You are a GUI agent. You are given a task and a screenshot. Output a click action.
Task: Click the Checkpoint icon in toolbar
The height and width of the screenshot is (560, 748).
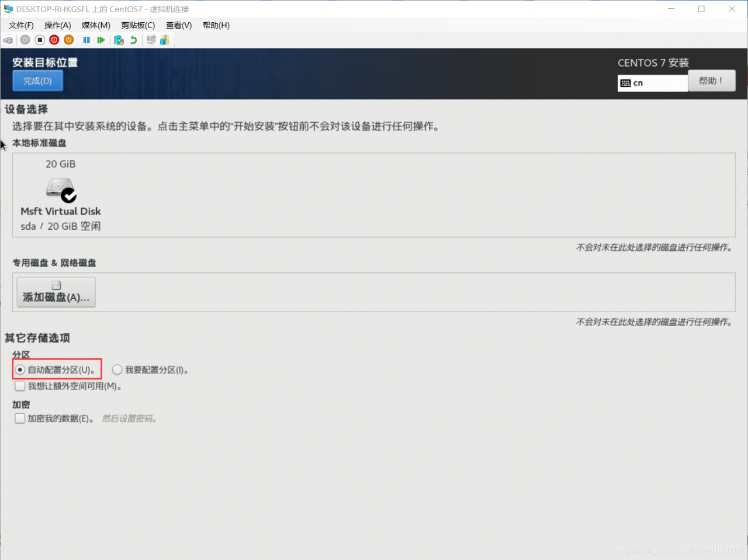[x=119, y=40]
